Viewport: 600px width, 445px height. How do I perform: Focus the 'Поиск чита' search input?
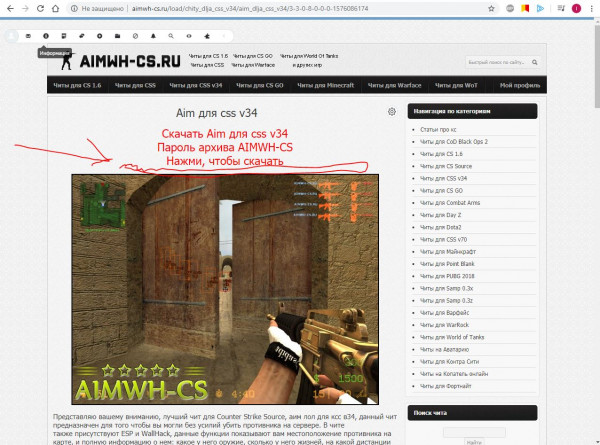pyautogui.click(x=474, y=432)
